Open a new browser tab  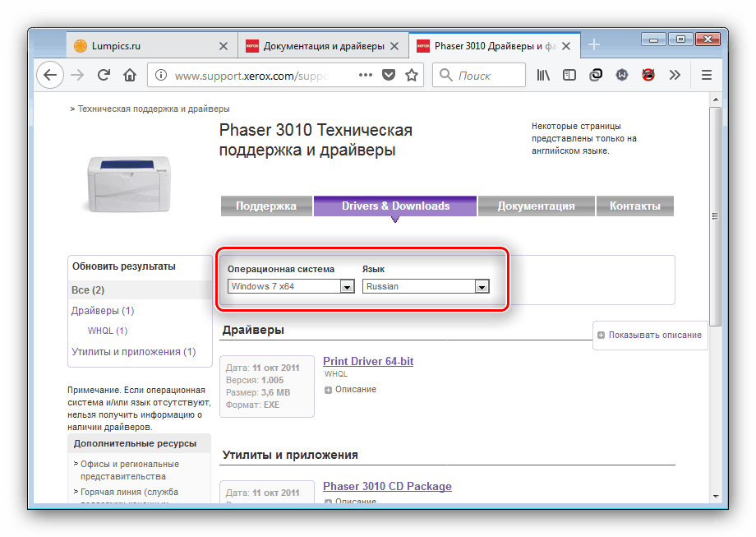(x=594, y=45)
